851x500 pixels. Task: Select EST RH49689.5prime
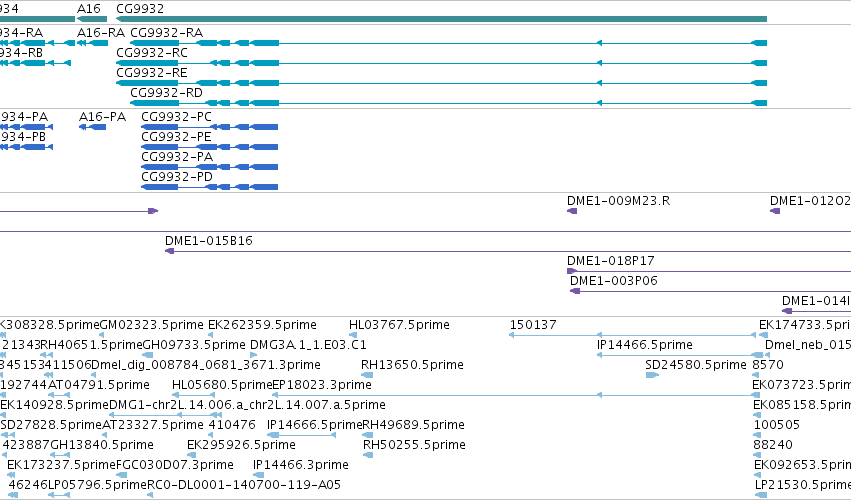point(414,425)
